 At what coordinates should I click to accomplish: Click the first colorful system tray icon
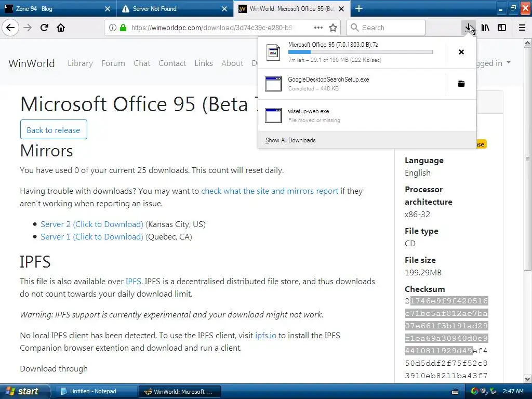(x=475, y=391)
